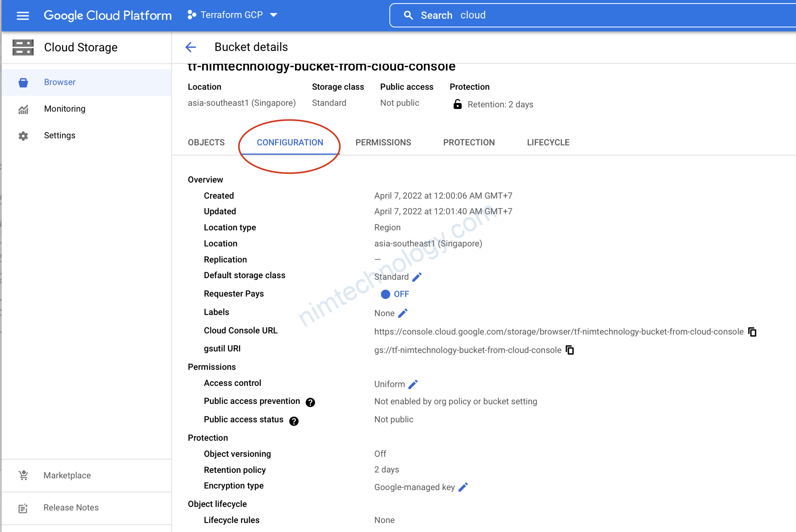Open Monitoring in the sidebar

coord(87,109)
